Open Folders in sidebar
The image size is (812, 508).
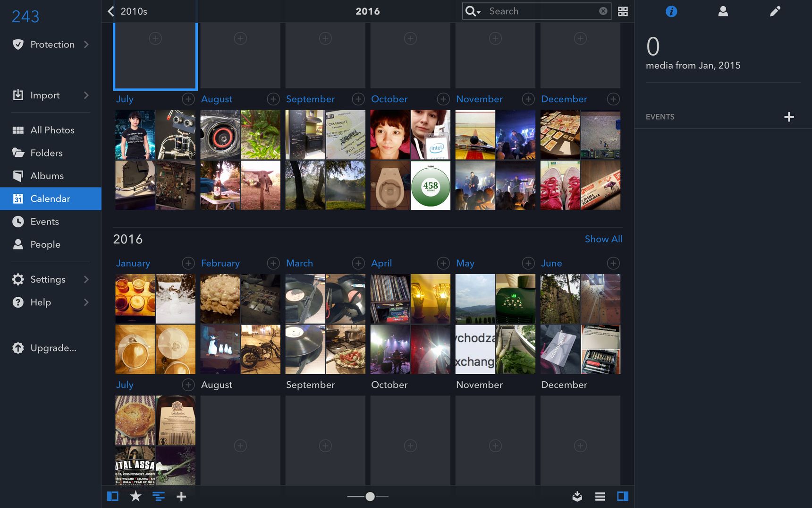pyautogui.click(x=51, y=153)
